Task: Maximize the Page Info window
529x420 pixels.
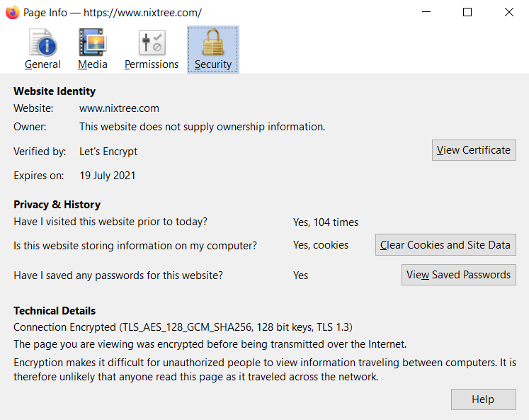Action: (x=467, y=13)
